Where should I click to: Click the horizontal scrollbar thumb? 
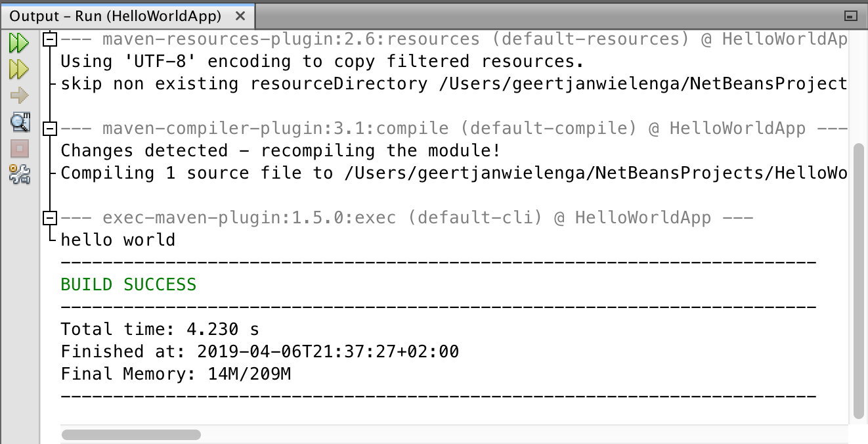pos(131,435)
